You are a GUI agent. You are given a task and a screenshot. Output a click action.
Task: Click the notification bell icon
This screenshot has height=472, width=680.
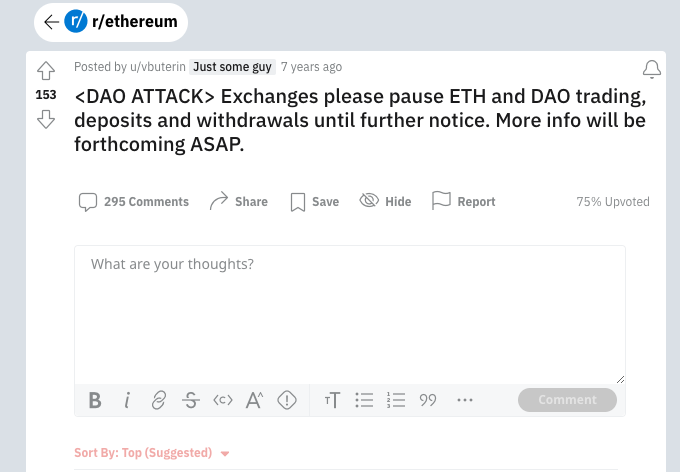pos(651,69)
